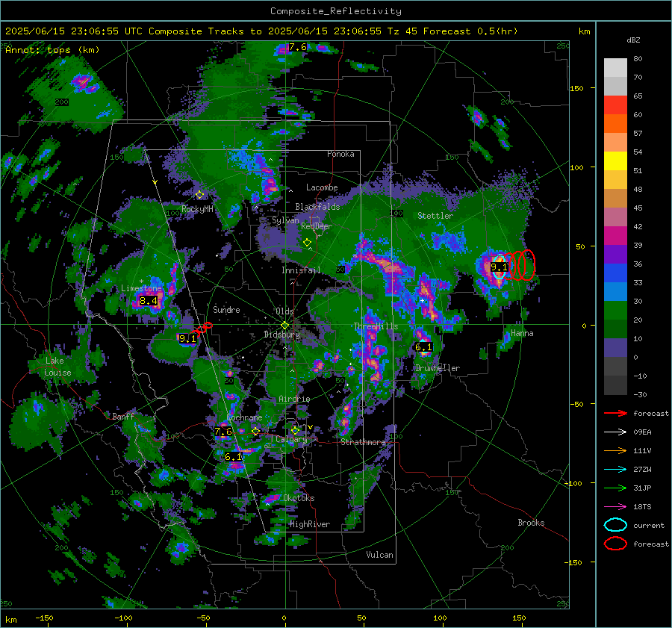The width and height of the screenshot is (672, 628).
Task: Select the Hanna town label
Action: (522, 333)
